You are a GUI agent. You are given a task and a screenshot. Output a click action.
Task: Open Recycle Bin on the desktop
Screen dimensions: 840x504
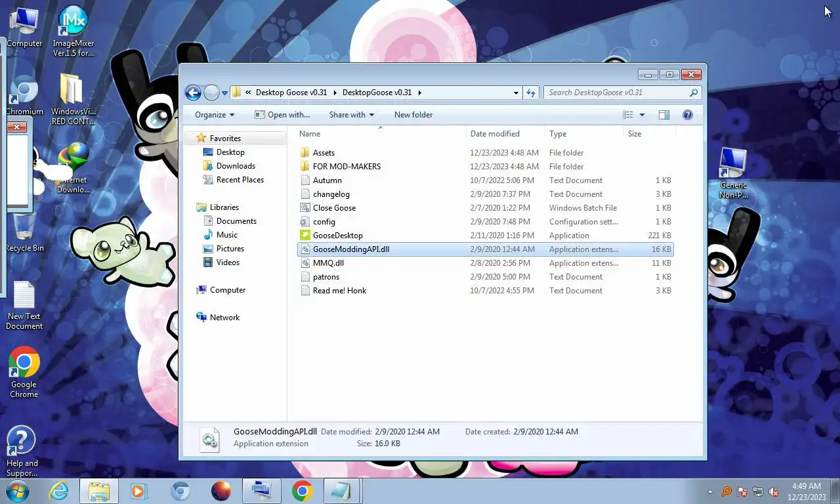[24, 232]
